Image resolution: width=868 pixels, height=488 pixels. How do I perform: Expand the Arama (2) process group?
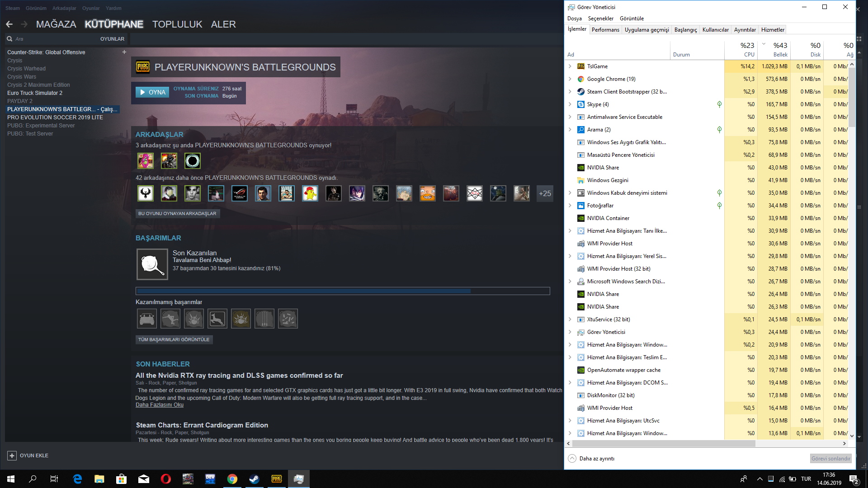(x=570, y=130)
